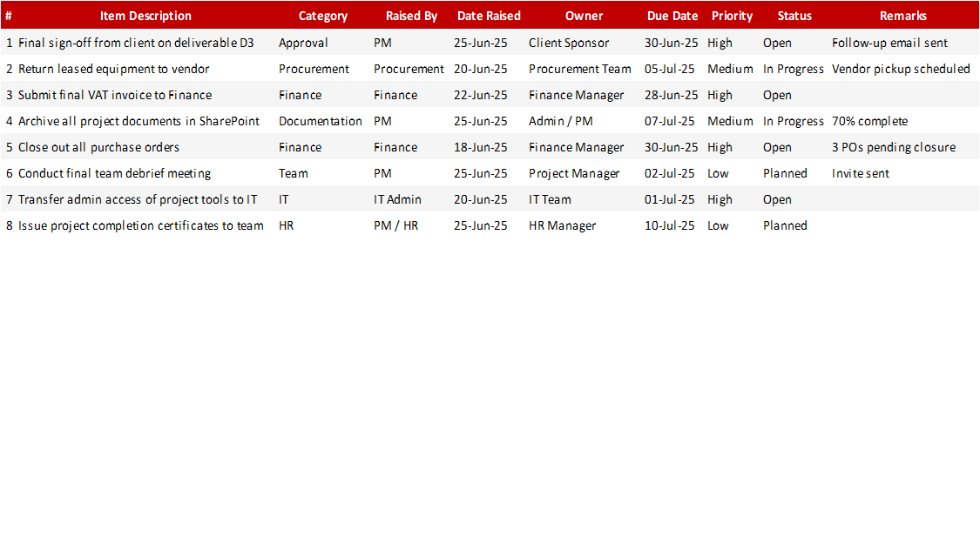Select 'Transfer admin access of project tools to IT' cell
Viewport: 980px width, 544px height.
click(138, 200)
